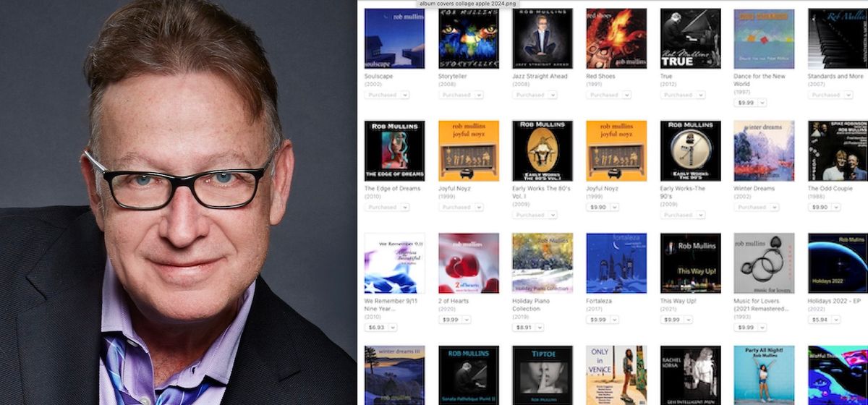The image size is (868, 405).
Task: Select the Only in Venice cover
Action: pyautogui.click(x=616, y=375)
